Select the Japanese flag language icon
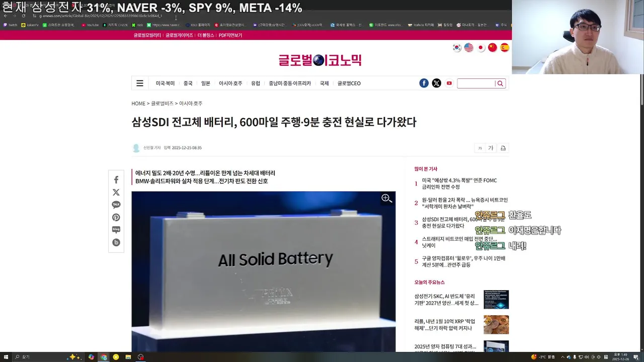Screen dimensions: 644x362 (x=480, y=48)
